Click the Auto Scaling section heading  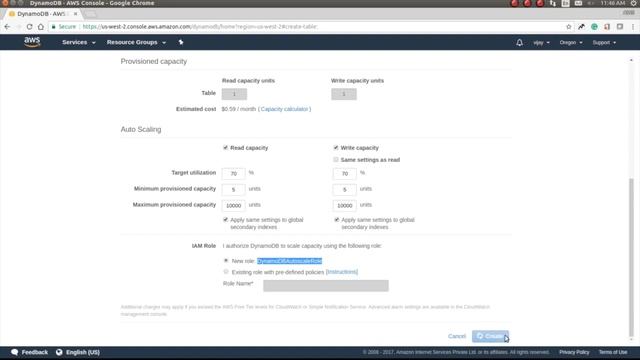141,129
